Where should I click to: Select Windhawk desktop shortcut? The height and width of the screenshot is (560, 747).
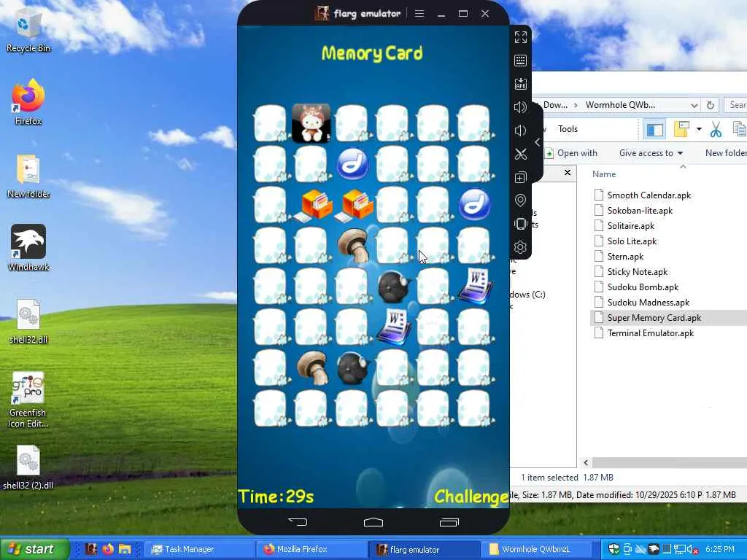(x=28, y=248)
